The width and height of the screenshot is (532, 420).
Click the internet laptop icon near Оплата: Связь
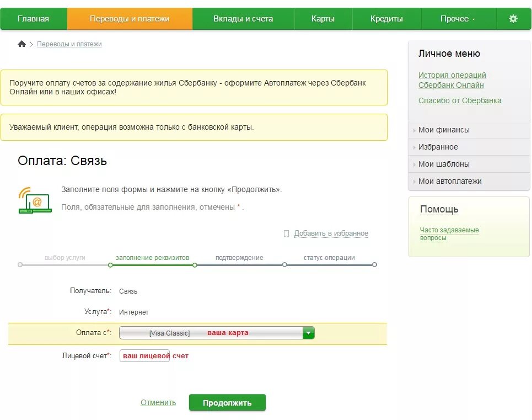point(35,200)
